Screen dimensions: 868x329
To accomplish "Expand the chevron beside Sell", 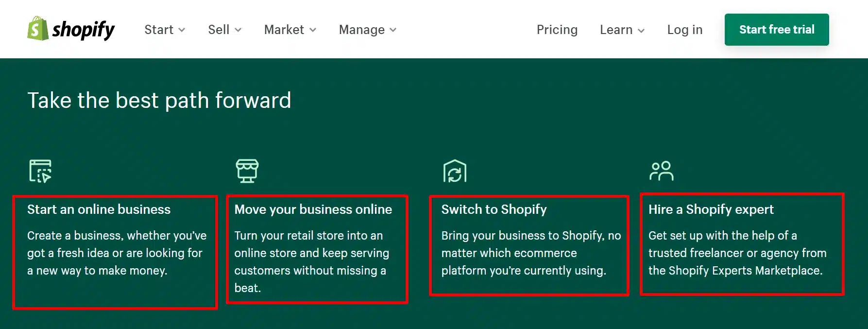I will pos(238,30).
